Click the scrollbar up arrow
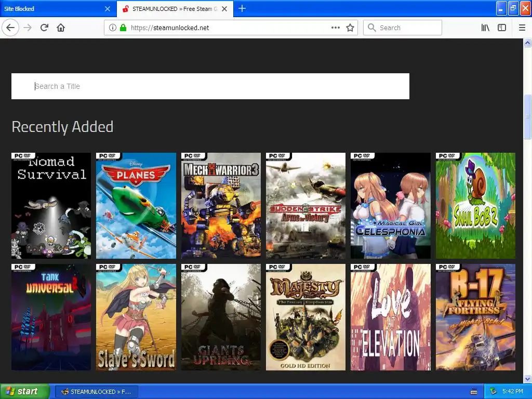Screen dimensions: 532x399 tap(528, 43)
